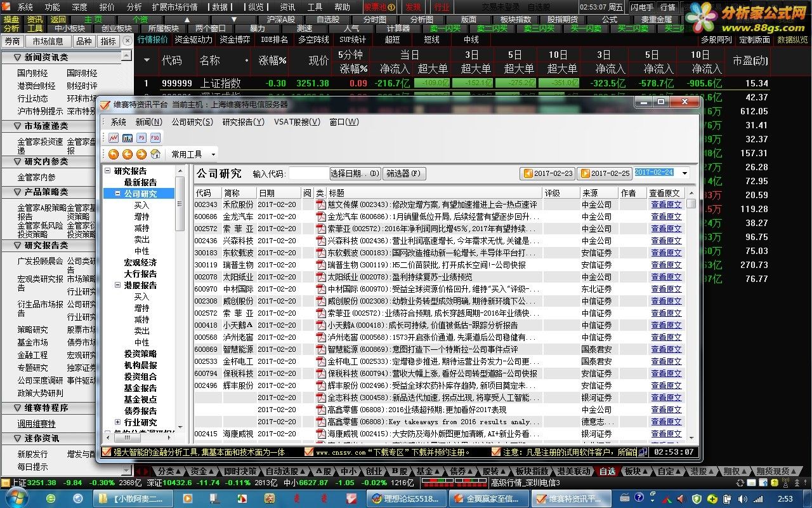
Task: Switch to 资金驱动力 tab in stock window
Action: [x=193, y=40]
